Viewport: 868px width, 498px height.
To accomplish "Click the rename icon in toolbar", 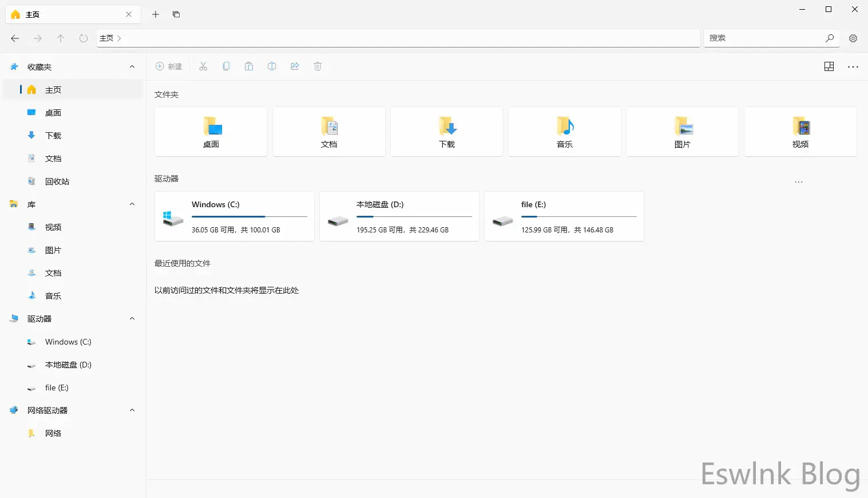I will (x=272, y=66).
